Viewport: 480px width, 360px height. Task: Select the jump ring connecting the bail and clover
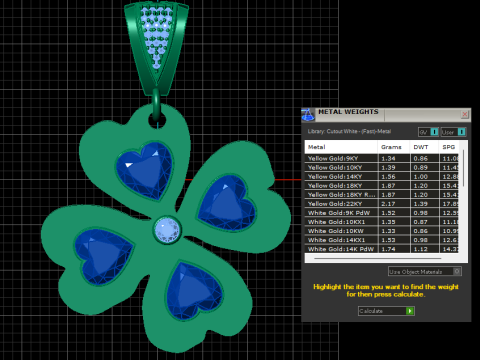click(x=156, y=104)
